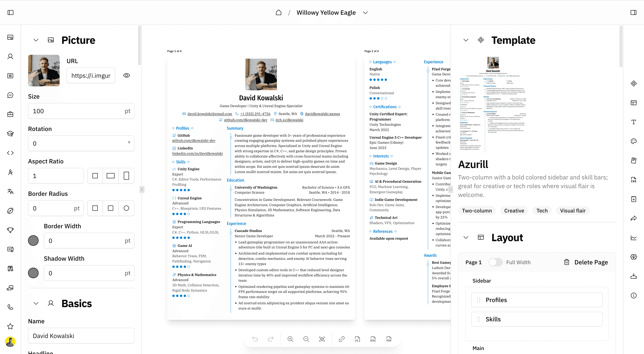Copy the resume link
Image resolution: width=644 pixels, height=354 pixels.
point(341,339)
